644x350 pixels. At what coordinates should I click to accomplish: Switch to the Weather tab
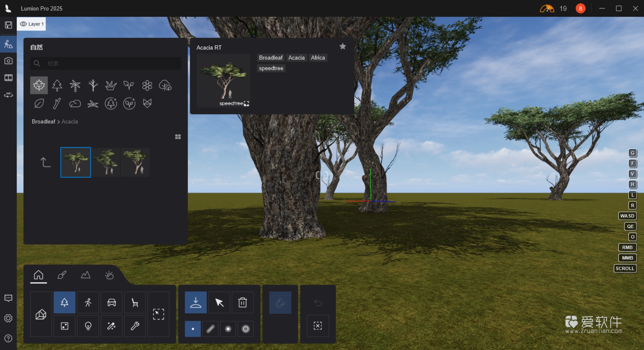click(109, 275)
